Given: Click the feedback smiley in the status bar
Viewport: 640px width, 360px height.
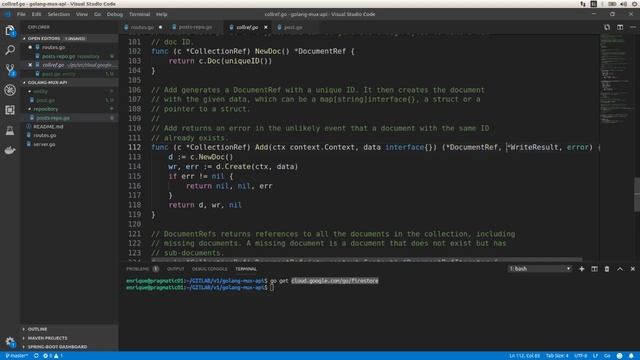Looking at the screenshot, I should tap(620, 356).
